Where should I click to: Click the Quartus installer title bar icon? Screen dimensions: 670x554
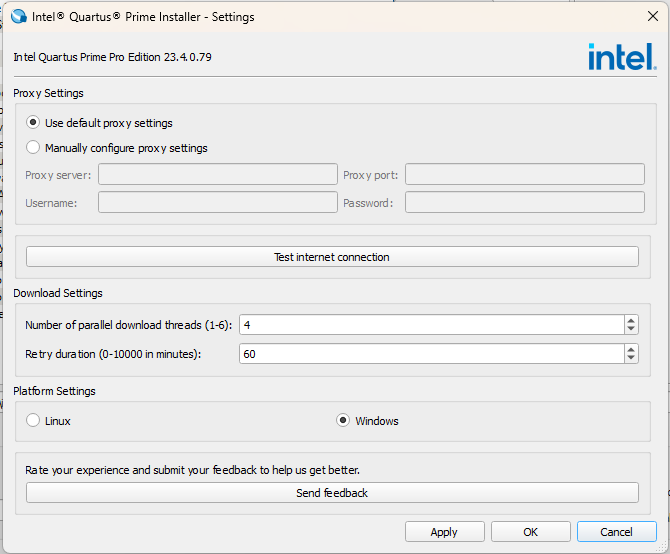[19, 17]
